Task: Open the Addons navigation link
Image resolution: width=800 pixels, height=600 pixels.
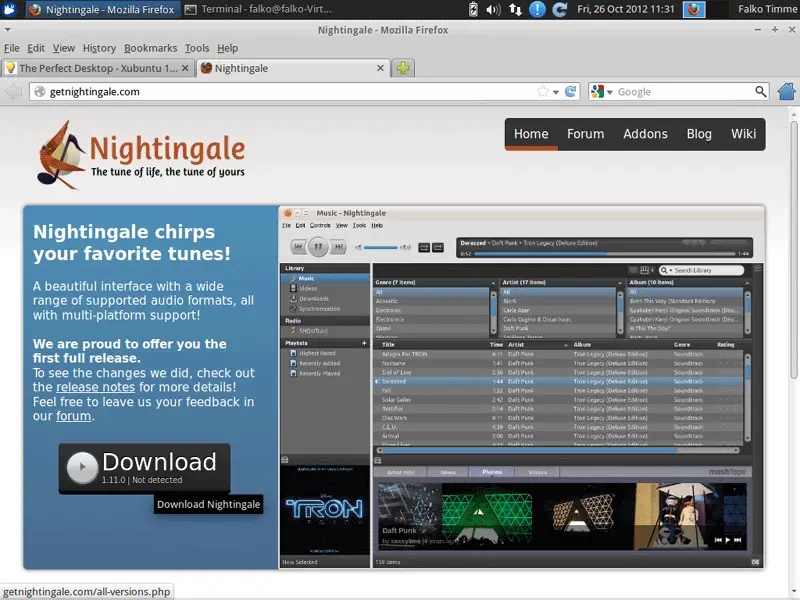Action: (645, 134)
